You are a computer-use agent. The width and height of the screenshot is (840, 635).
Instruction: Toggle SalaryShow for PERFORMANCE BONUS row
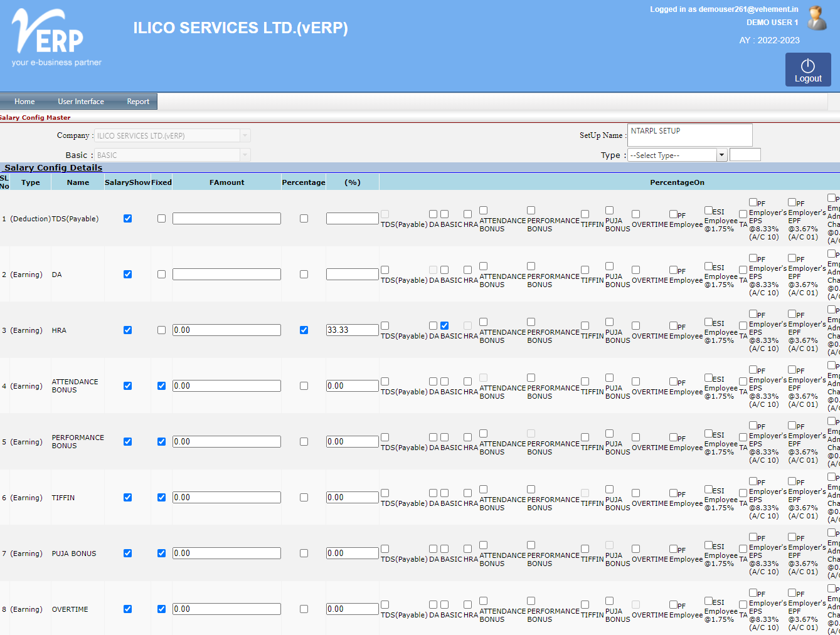127,442
